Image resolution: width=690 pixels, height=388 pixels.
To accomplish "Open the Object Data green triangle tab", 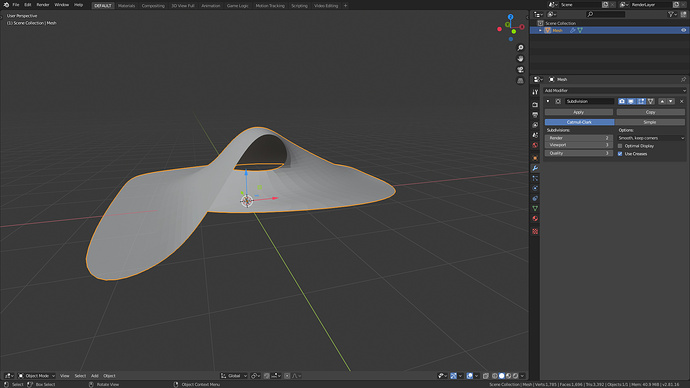I will [535, 209].
